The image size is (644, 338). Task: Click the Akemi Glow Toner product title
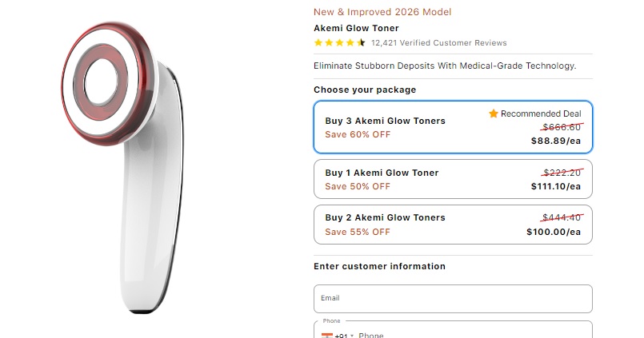(x=356, y=28)
